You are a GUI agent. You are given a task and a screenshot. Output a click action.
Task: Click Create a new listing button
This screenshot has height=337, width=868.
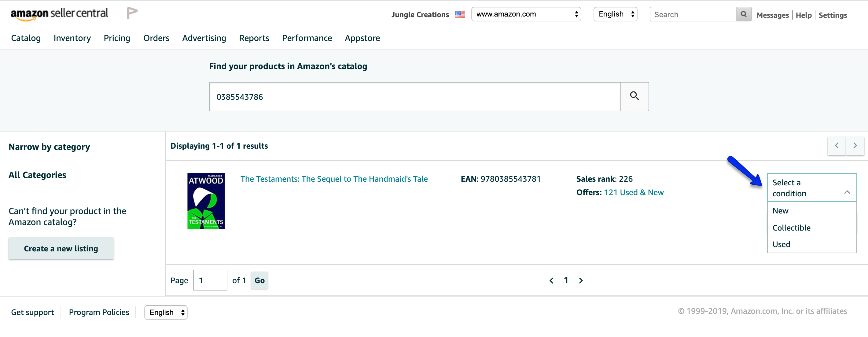click(x=61, y=248)
